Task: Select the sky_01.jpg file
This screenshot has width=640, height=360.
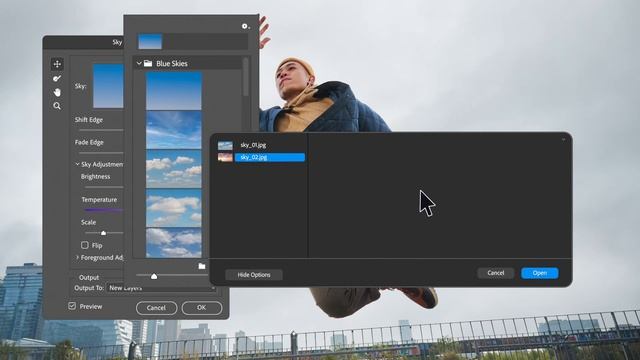Action: coord(253,145)
